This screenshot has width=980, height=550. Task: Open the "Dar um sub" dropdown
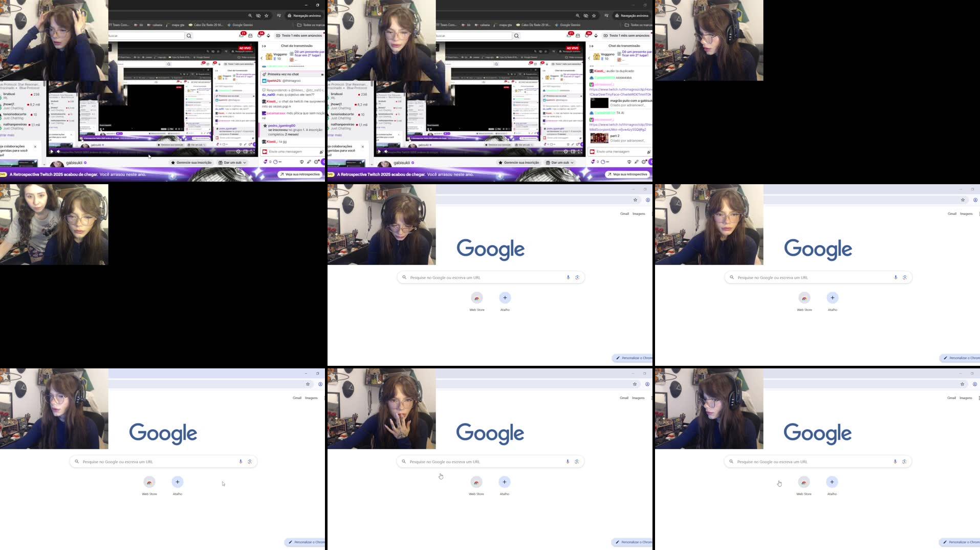coord(233,162)
